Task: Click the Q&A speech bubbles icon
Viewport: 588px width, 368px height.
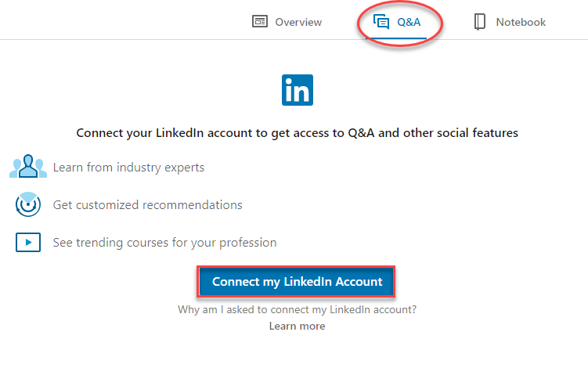Action: click(381, 22)
